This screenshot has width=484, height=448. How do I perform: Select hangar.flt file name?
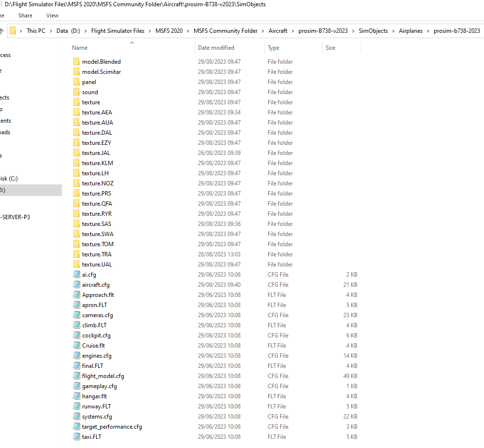click(x=94, y=396)
